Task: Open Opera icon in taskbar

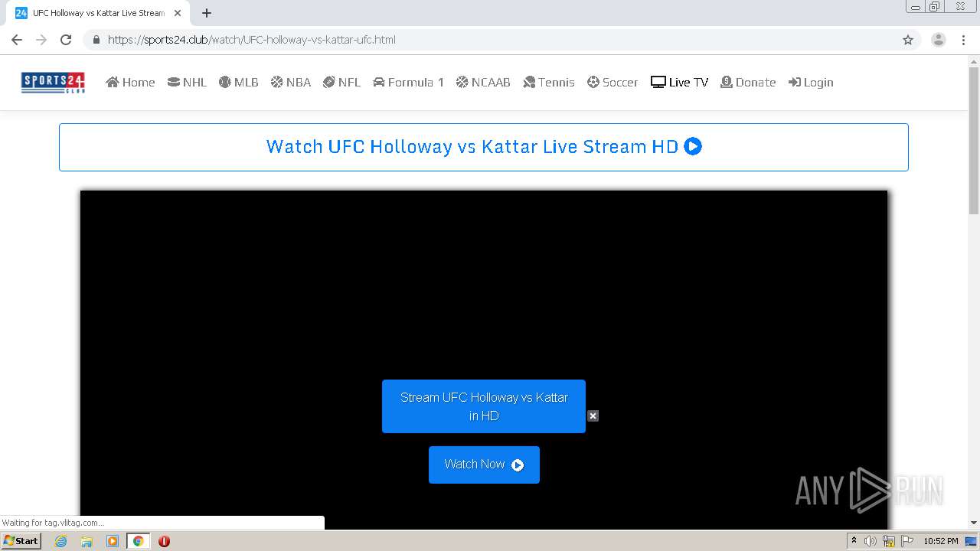Action: tap(164, 541)
